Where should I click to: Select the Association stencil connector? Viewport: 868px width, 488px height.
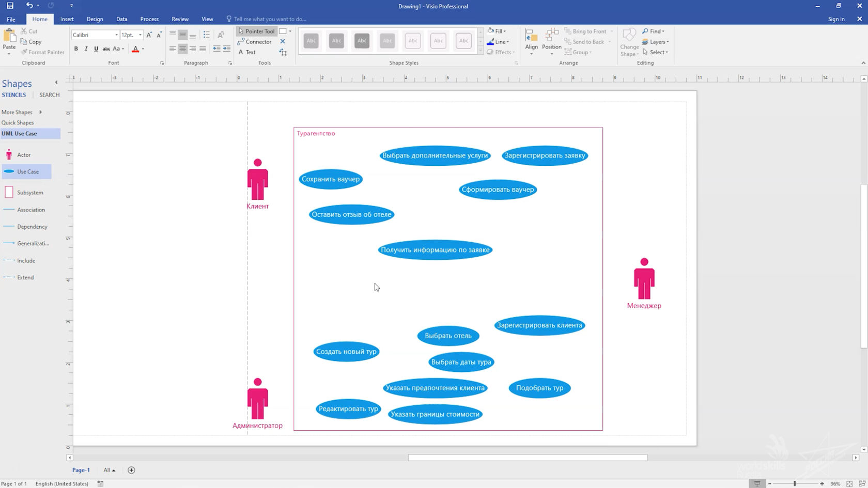[x=24, y=210]
